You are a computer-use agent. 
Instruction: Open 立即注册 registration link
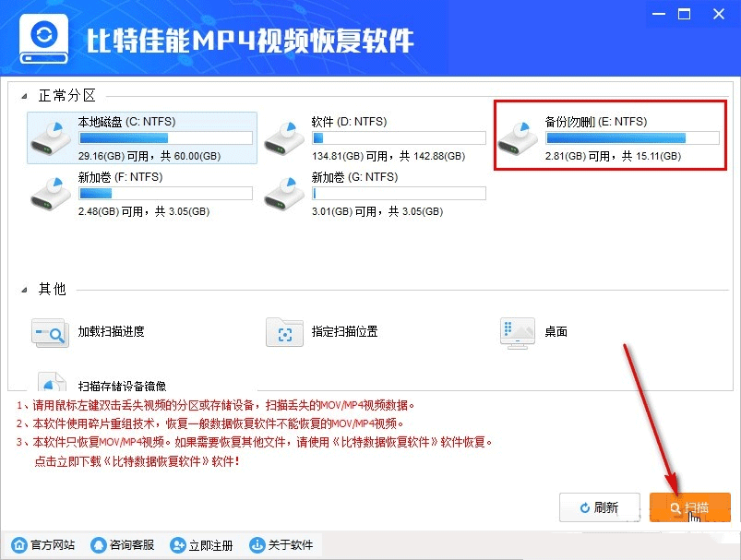(210, 545)
